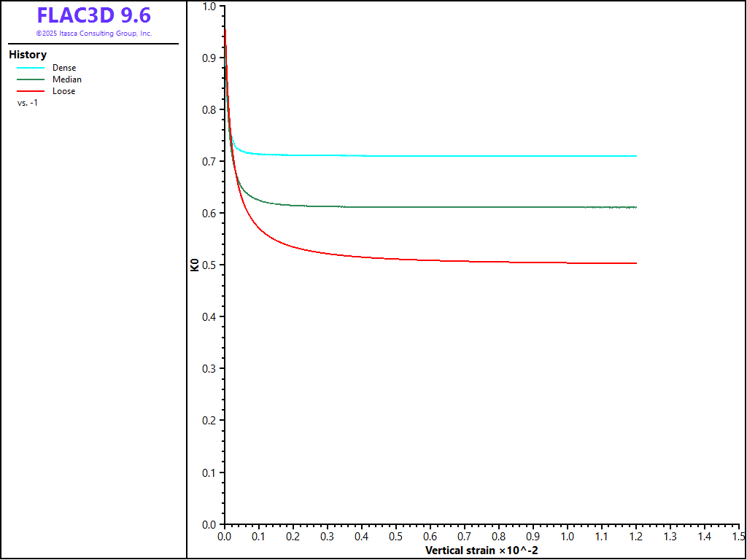The height and width of the screenshot is (560, 747).
Task: Click the 1.5 tick label on the x-axis
Action: [738, 536]
